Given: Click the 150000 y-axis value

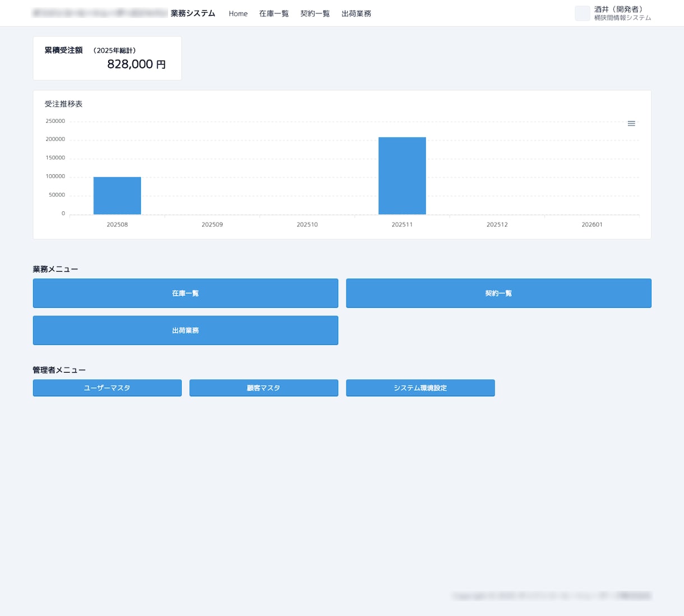Looking at the screenshot, I should tap(56, 158).
